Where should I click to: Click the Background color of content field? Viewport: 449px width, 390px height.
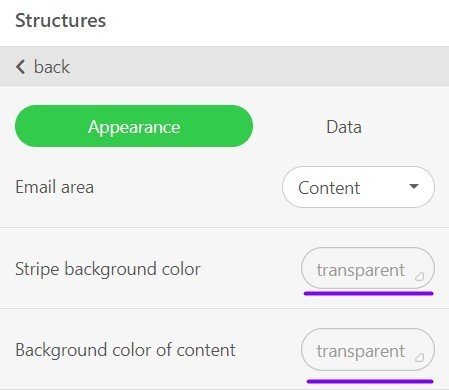pos(368,349)
